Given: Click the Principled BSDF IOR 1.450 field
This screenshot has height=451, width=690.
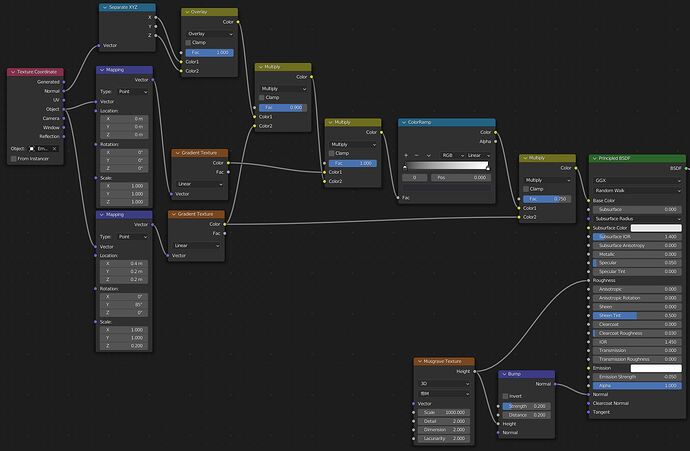Looking at the screenshot, I should pyautogui.click(x=637, y=341).
